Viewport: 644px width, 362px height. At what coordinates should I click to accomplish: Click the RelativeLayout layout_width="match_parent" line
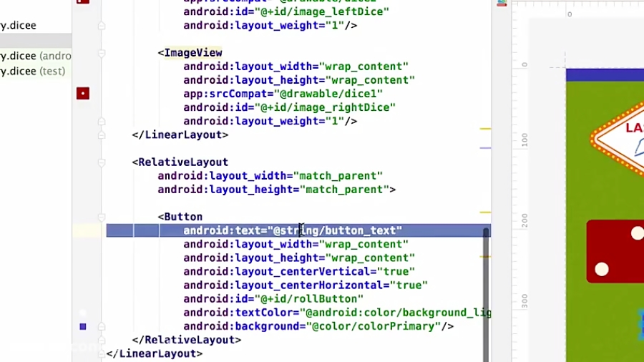pos(270,176)
